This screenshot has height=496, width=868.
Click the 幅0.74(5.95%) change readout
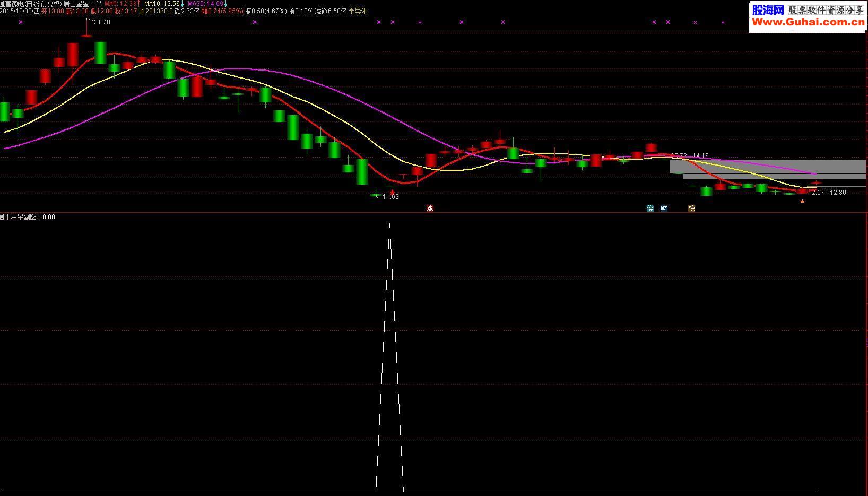pyautogui.click(x=222, y=11)
